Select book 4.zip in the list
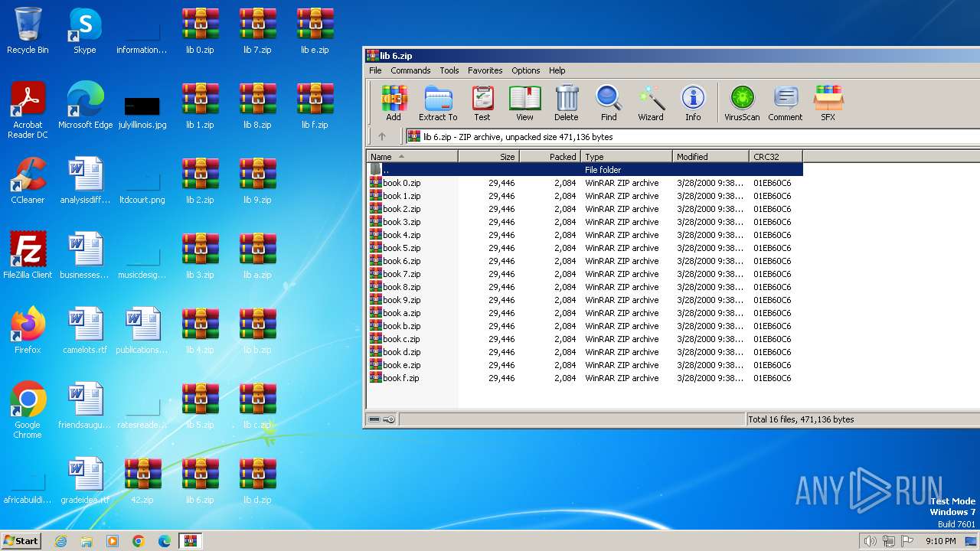Screen dimensions: 980x551 (585, 235)
